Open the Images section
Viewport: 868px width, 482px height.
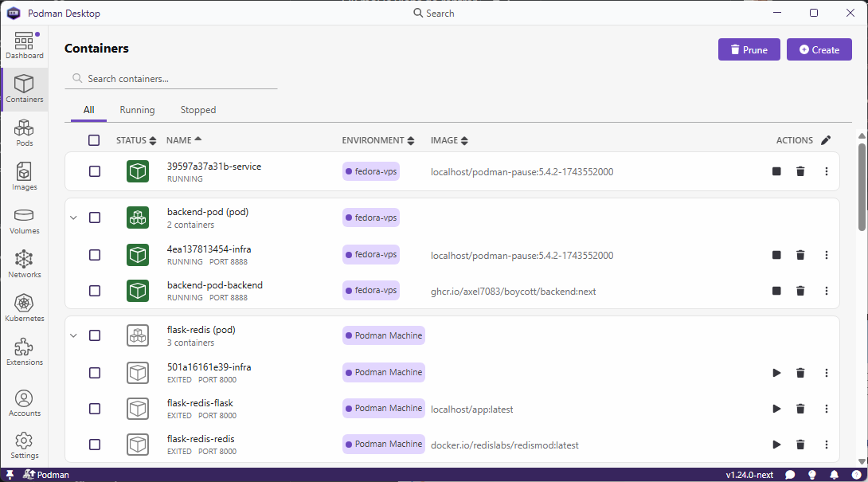[24, 178]
